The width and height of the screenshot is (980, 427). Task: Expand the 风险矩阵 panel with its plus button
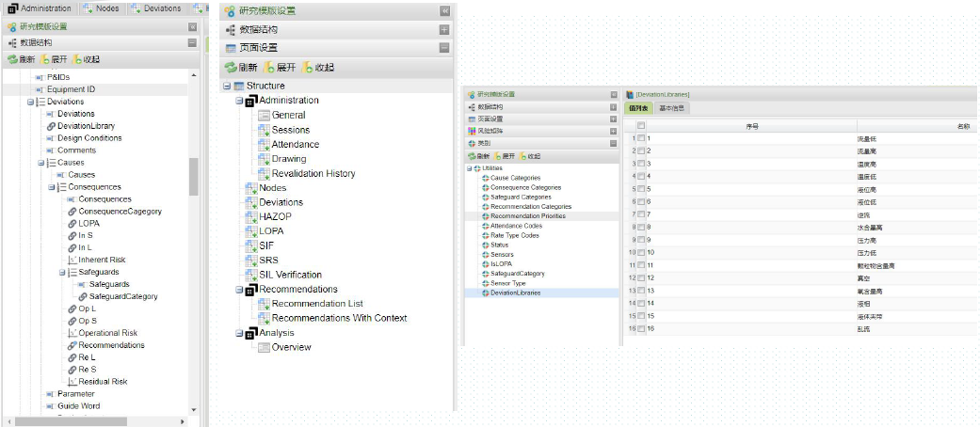[x=613, y=131]
